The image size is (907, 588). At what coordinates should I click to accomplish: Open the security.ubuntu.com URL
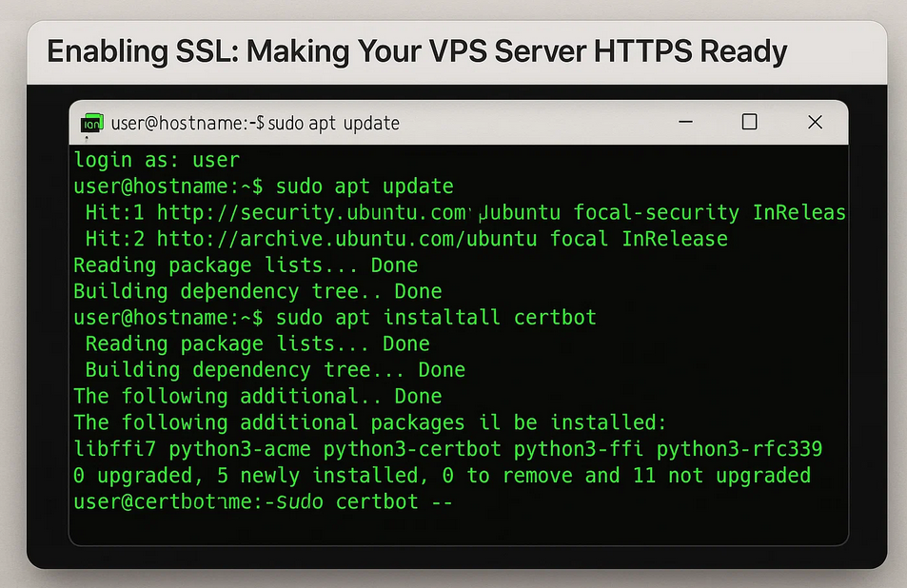314,212
